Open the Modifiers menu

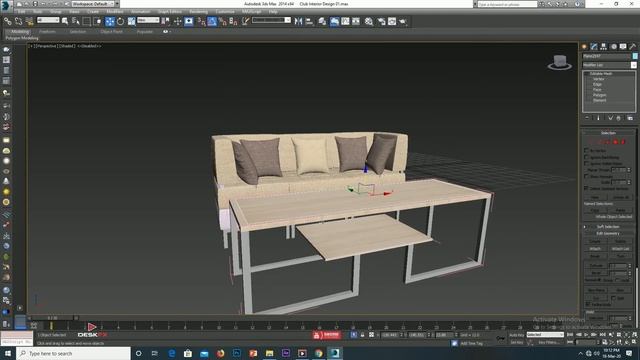tap(115, 12)
